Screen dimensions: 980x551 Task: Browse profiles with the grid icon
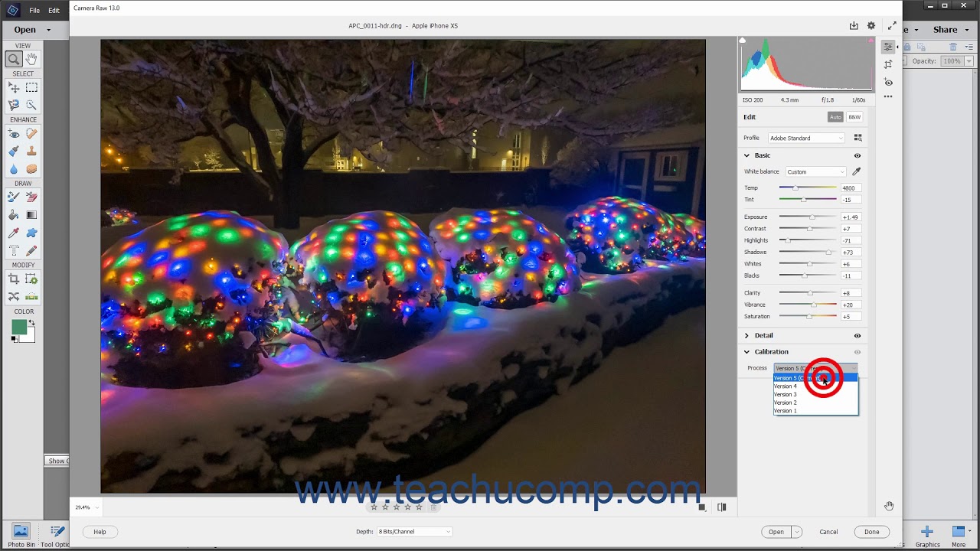click(x=857, y=138)
